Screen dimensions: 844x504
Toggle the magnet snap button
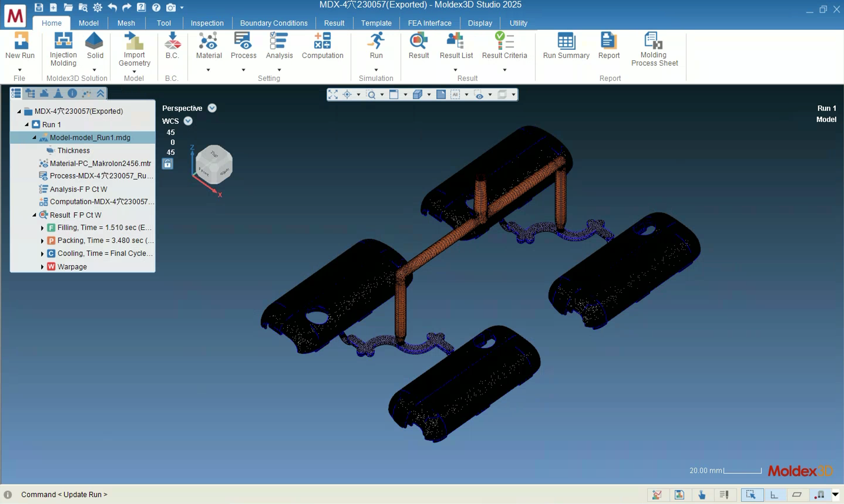tap(819, 495)
